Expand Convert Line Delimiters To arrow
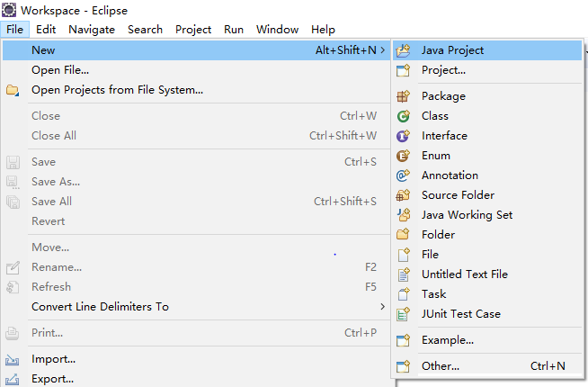 tap(382, 307)
